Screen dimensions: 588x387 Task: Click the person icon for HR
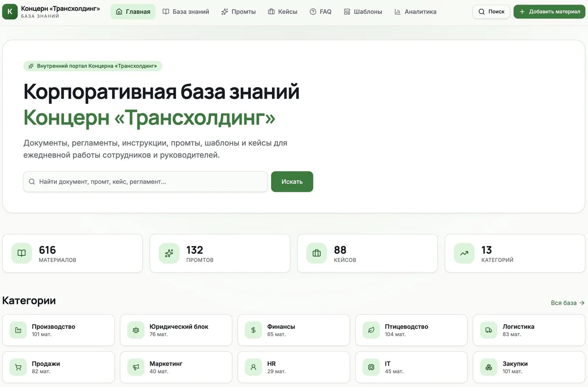coord(253,367)
